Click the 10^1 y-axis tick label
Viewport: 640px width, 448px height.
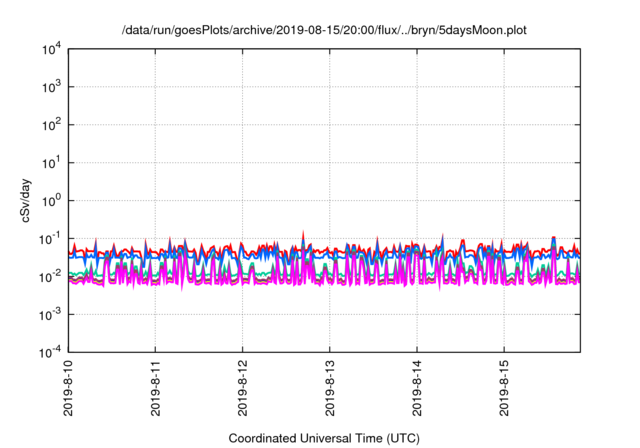(52, 163)
